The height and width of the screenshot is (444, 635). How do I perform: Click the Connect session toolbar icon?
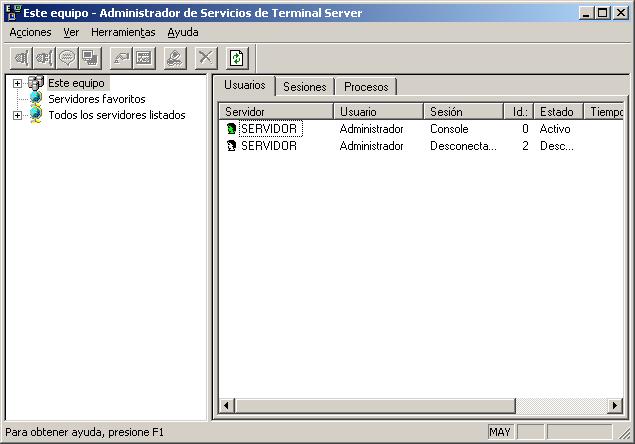tap(20, 58)
